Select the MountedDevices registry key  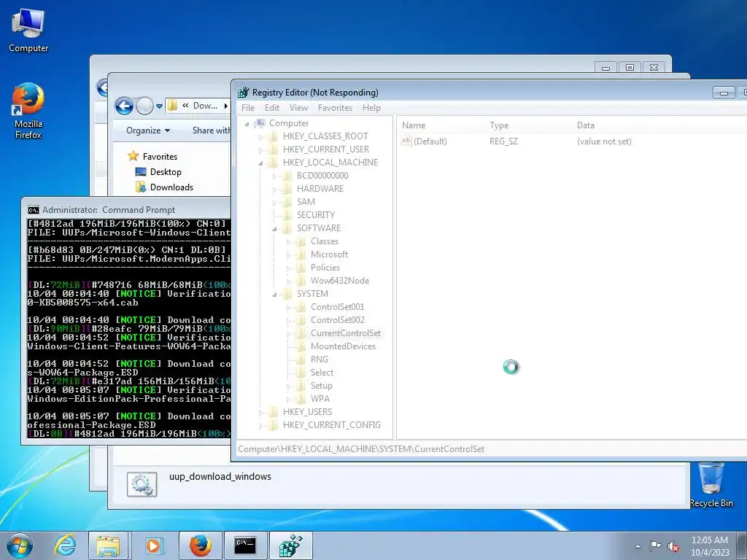343,346
